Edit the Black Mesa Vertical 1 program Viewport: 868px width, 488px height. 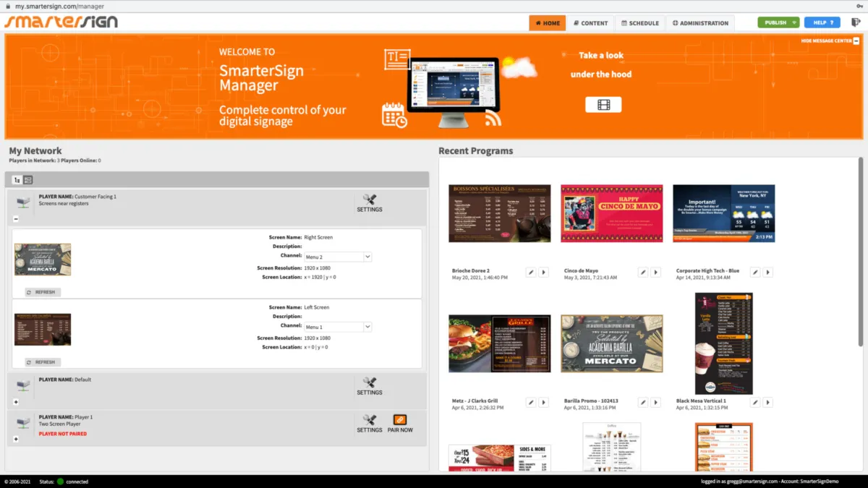[x=755, y=402]
